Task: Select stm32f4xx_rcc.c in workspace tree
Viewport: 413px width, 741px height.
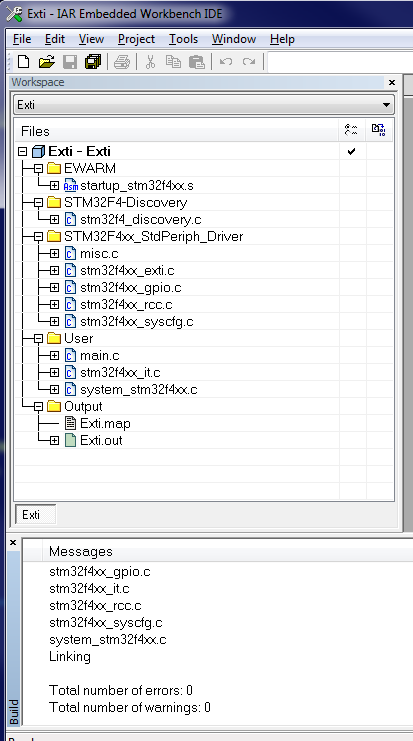Action: pos(126,304)
